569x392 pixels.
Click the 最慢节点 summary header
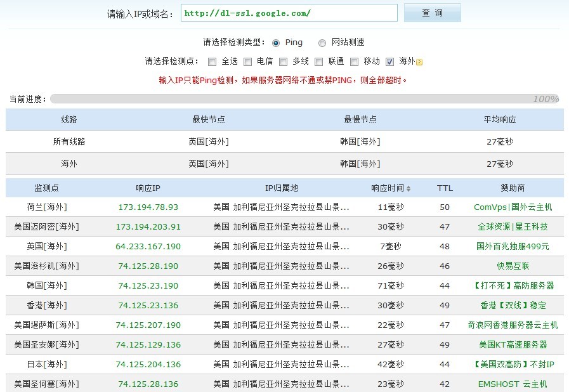coord(360,119)
